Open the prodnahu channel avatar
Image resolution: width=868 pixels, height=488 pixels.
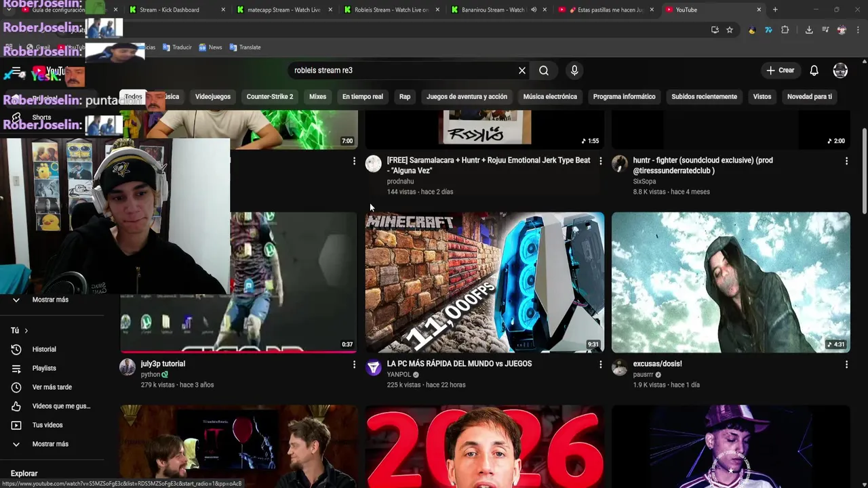(x=374, y=163)
